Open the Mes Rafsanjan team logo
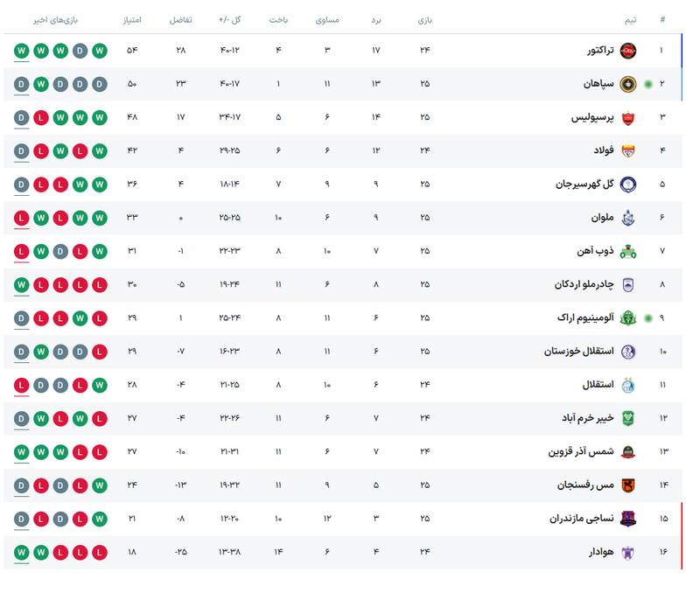The width and height of the screenshot is (700, 593). [x=627, y=485]
